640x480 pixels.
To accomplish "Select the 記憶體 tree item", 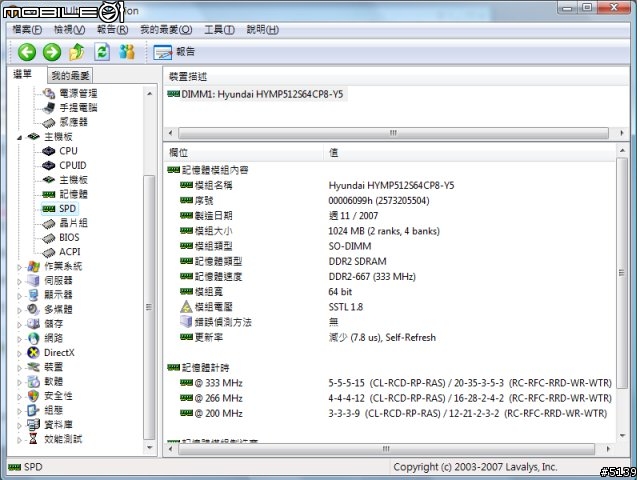I will (x=65, y=194).
